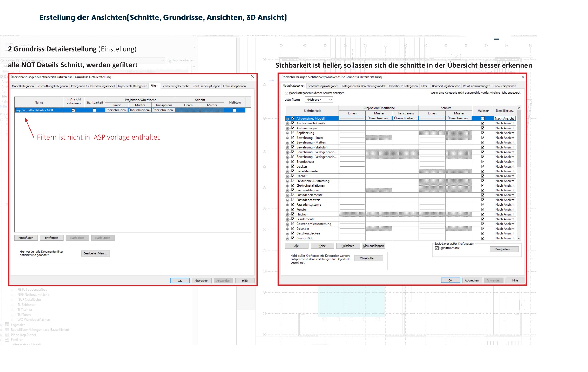This screenshot has height=372, width=588.
Task: Expand Fassadenelemente category
Action: click(x=288, y=195)
